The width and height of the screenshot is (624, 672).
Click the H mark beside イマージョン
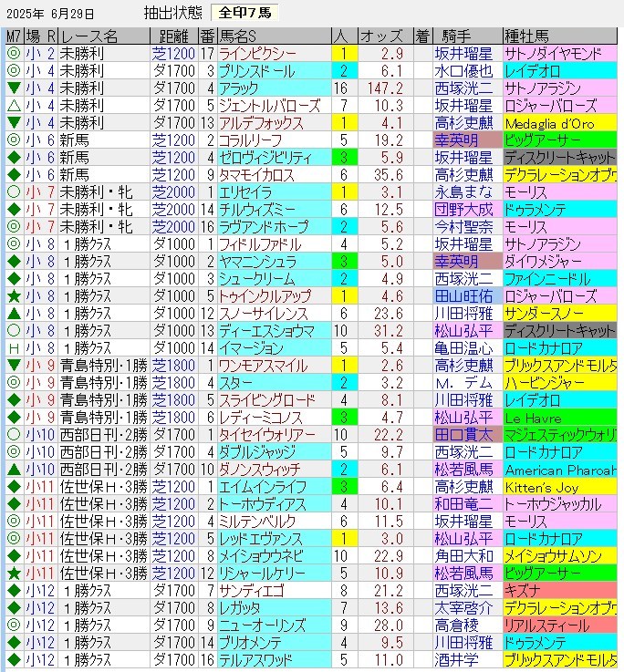[15, 348]
